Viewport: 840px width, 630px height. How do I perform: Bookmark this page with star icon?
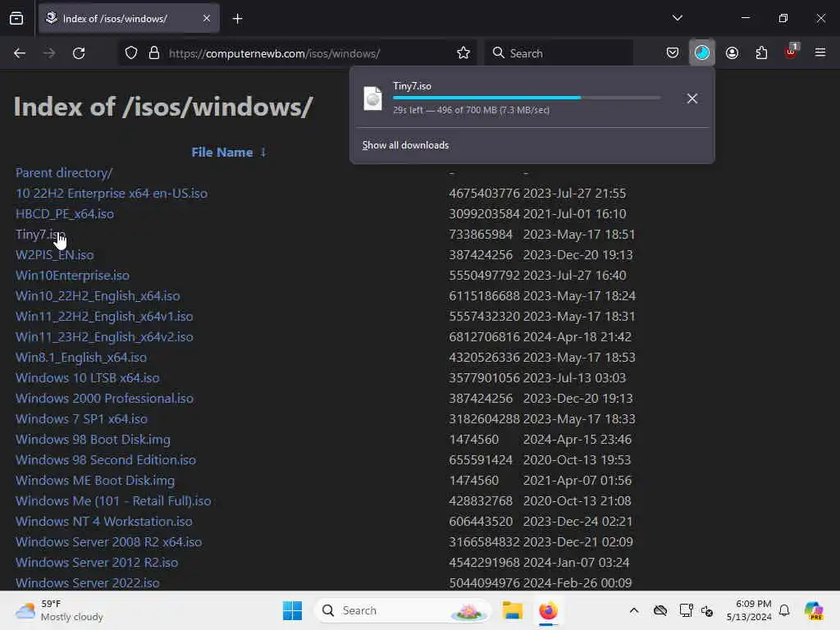[x=463, y=53]
